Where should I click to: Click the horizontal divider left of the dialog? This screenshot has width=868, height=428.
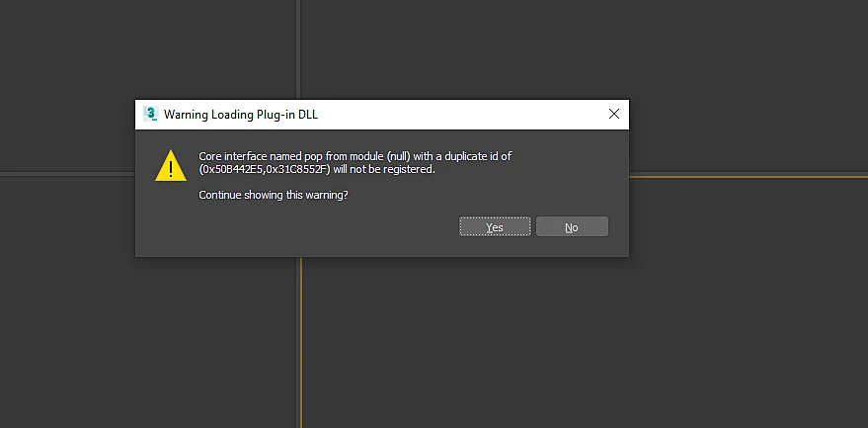coord(66,174)
